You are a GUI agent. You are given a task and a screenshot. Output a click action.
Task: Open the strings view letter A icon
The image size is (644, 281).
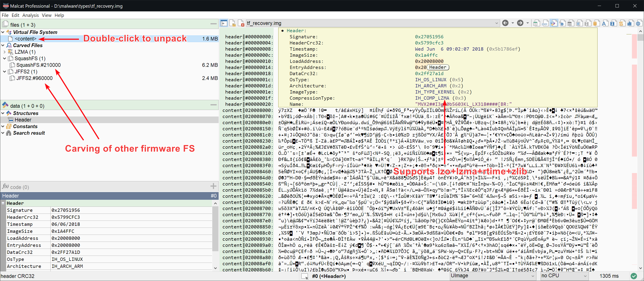pos(604,23)
